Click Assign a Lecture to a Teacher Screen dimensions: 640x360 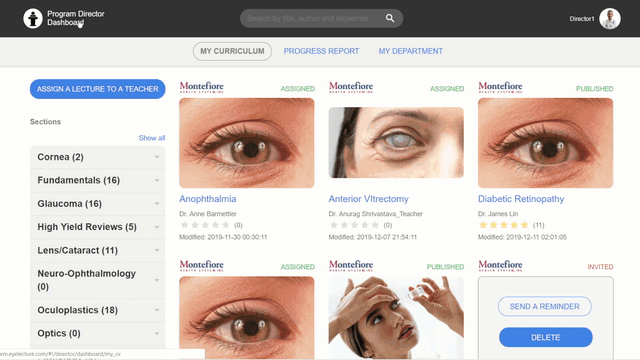(x=98, y=89)
